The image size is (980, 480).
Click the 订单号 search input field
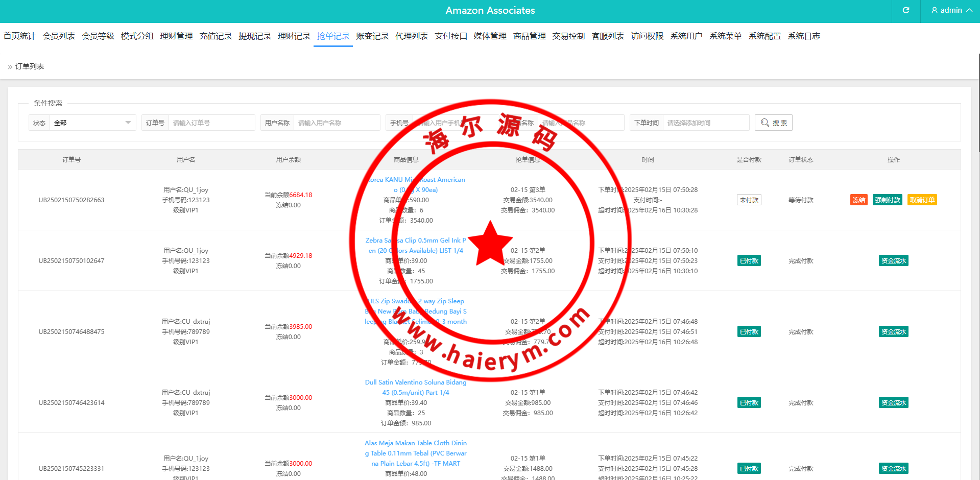pos(211,123)
